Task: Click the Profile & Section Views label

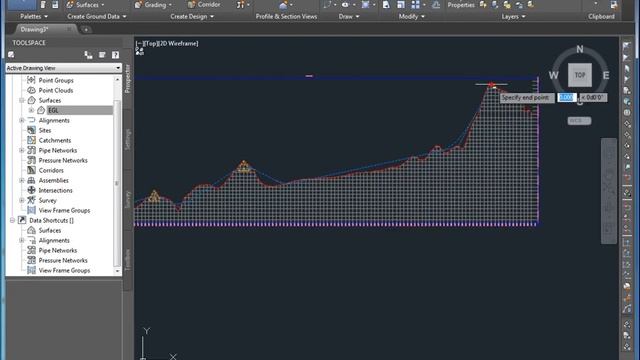Action: coord(286,16)
